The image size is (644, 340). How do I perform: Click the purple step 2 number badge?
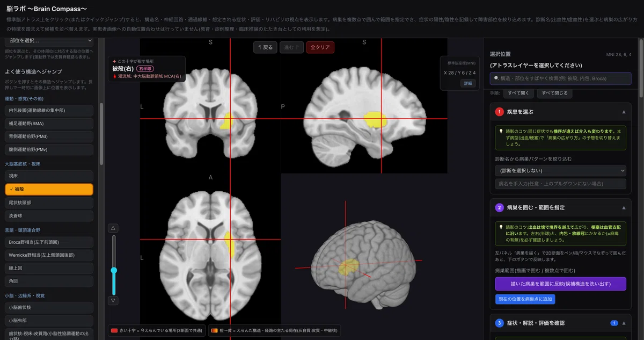pyautogui.click(x=499, y=207)
